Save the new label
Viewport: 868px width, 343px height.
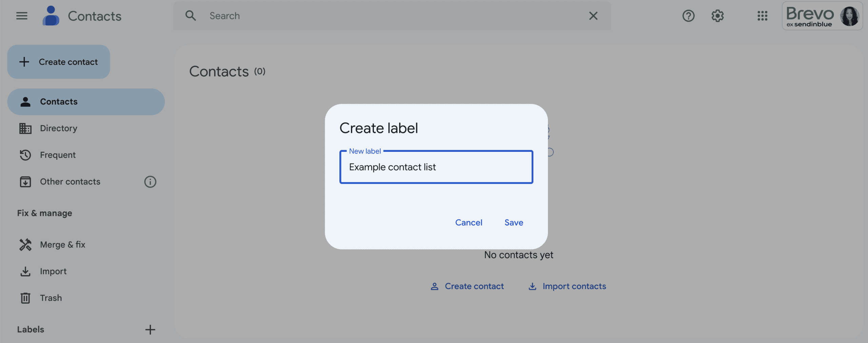(x=514, y=222)
